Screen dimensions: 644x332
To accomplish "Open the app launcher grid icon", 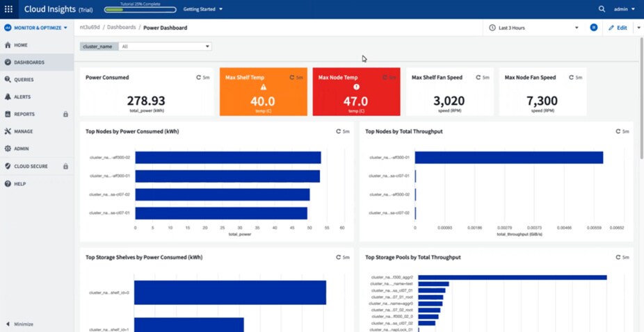I will [9, 9].
